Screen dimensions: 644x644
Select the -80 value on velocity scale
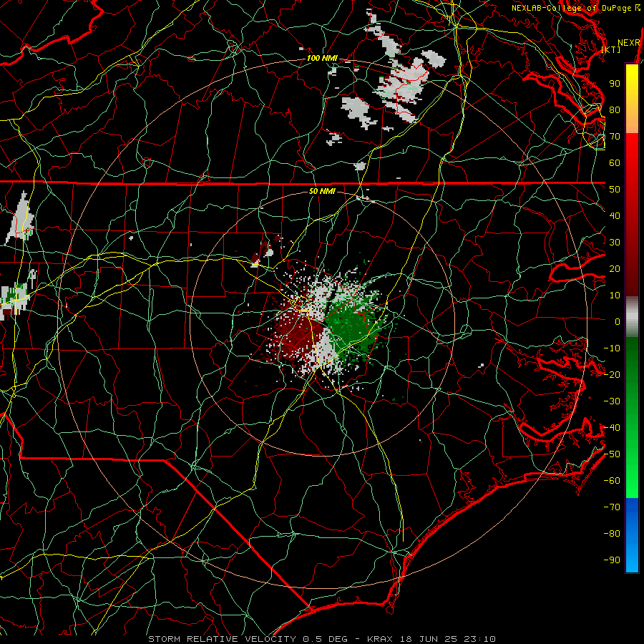(612, 534)
